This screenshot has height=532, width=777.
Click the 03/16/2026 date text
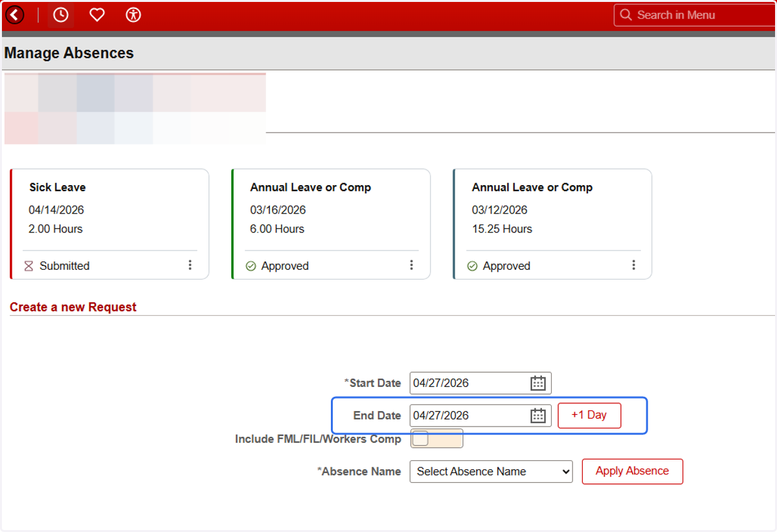(278, 210)
